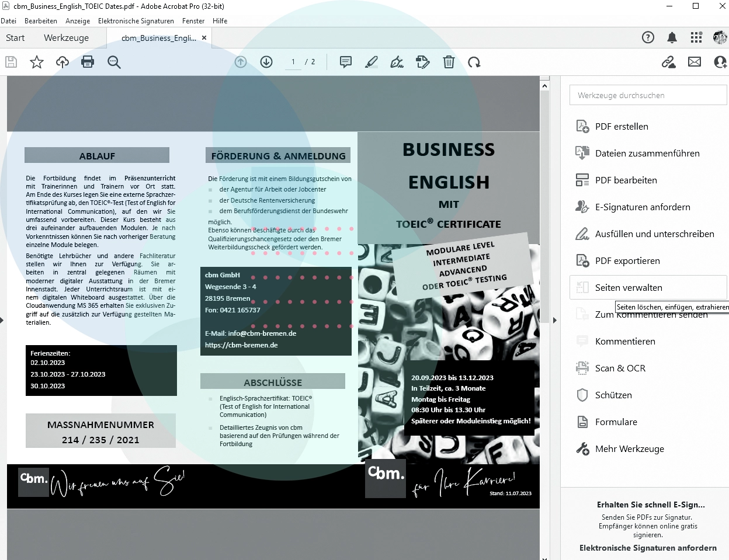Open the apps grid icon
Screen dimensions: 729x560
click(x=696, y=37)
